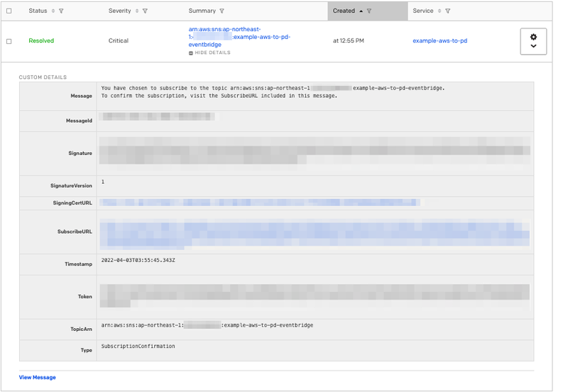Open the example-aws-to-pd service link
Image resolution: width=568 pixels, height=392 pixels.
pyautogui.click(x=439, y=40)
